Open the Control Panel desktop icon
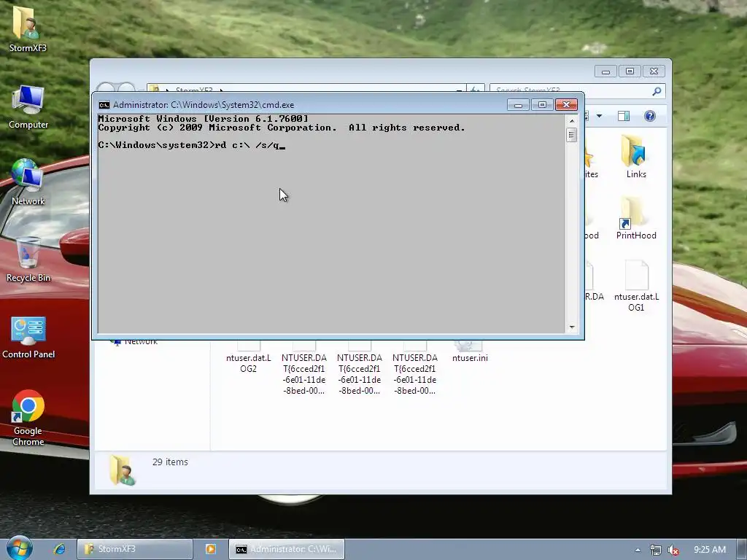 coord(28,337)
